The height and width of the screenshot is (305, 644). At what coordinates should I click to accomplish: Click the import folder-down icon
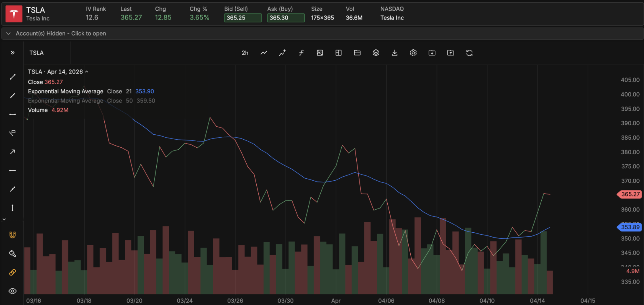pyautogui.click(x=432, y=53)
